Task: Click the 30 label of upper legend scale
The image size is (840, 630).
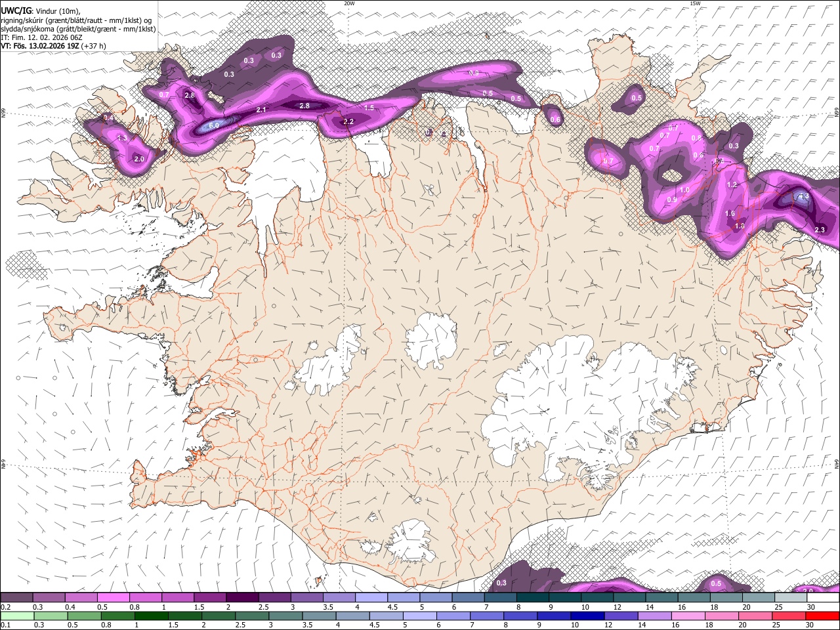Action: pos(811,607)
